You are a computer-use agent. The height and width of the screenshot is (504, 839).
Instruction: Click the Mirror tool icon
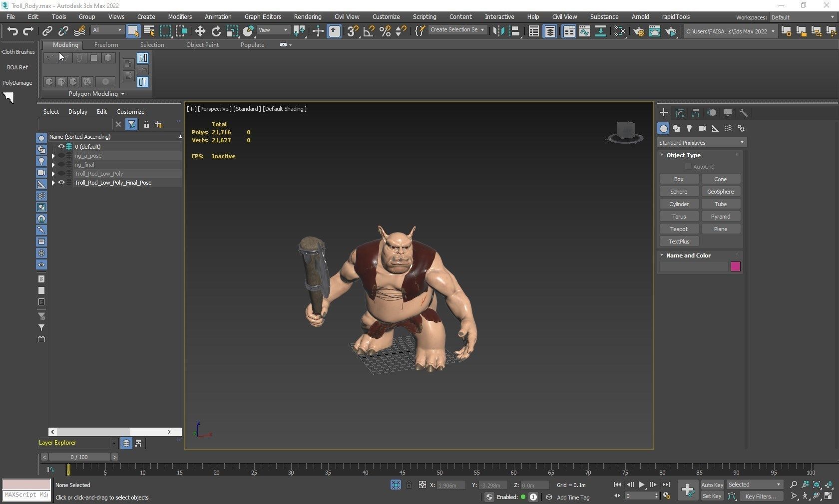click(x=498, y=31)
